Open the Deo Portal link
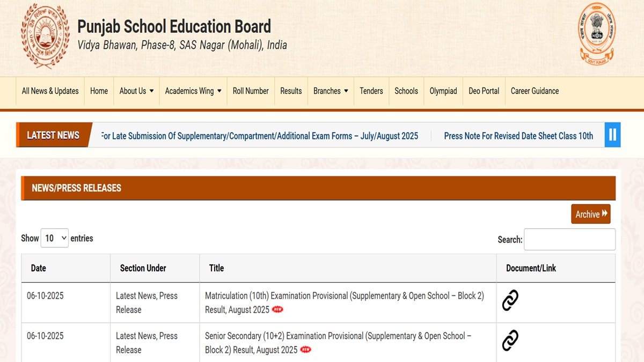 coord(484,91)
